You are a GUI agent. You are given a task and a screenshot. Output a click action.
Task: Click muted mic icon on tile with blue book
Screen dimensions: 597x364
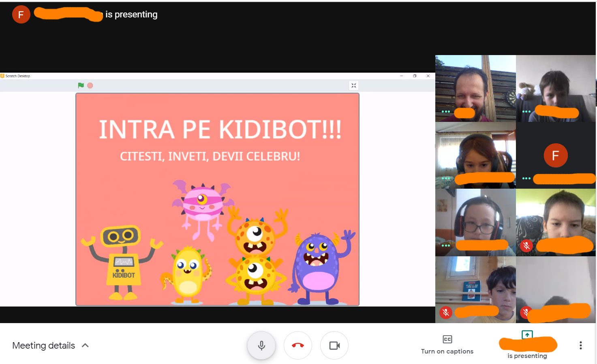(445, 312)
